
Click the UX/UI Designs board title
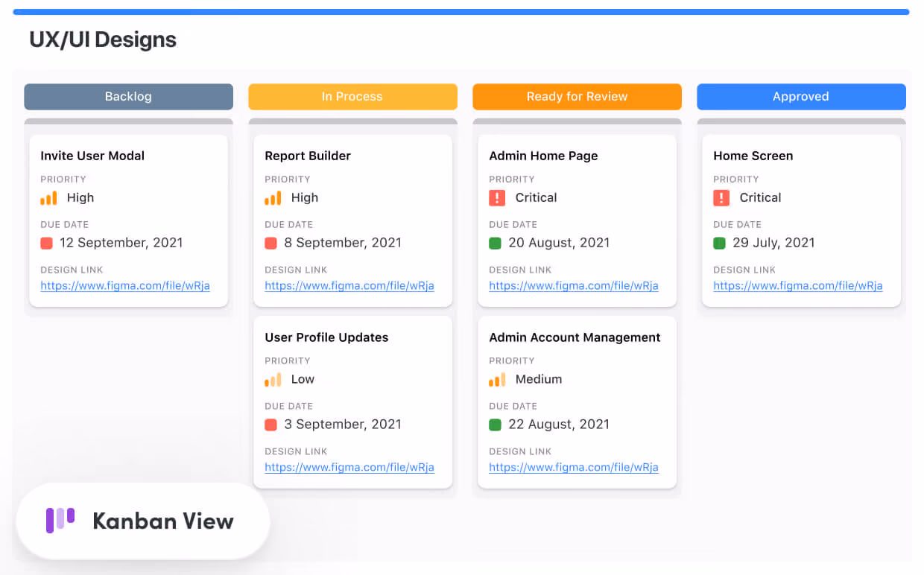point(103,39)
